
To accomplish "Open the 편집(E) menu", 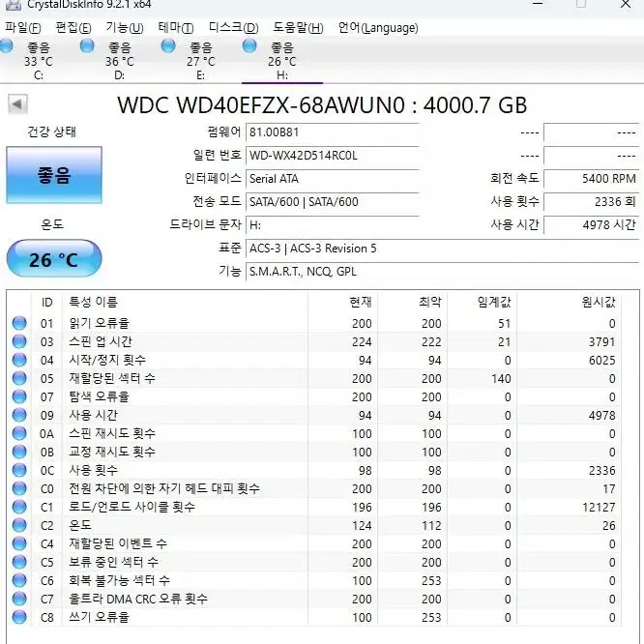I will (x=73, y=27).
